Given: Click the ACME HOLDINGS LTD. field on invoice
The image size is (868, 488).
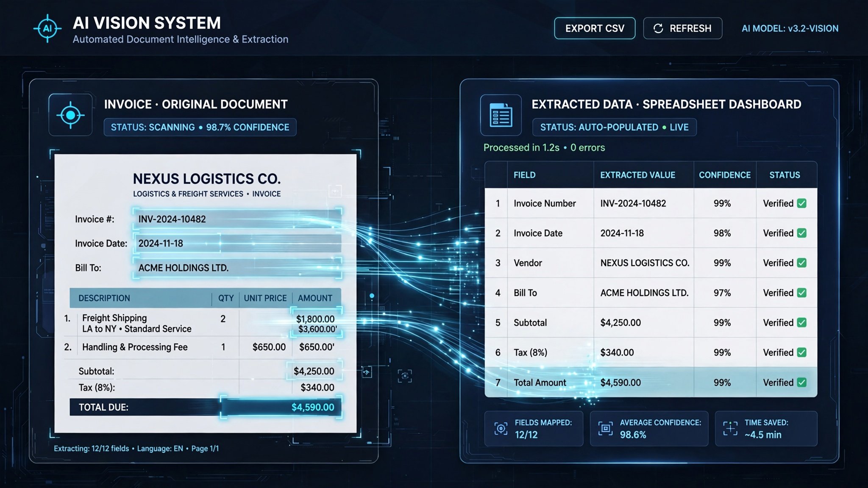Looking at the screenshot, I should (237, 268).
